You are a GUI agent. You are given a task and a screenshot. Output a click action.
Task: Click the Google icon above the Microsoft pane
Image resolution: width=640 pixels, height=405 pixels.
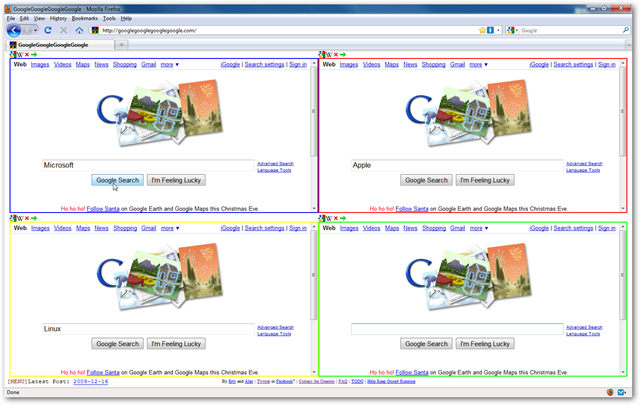pyautogui.click(x=13, y=55)
